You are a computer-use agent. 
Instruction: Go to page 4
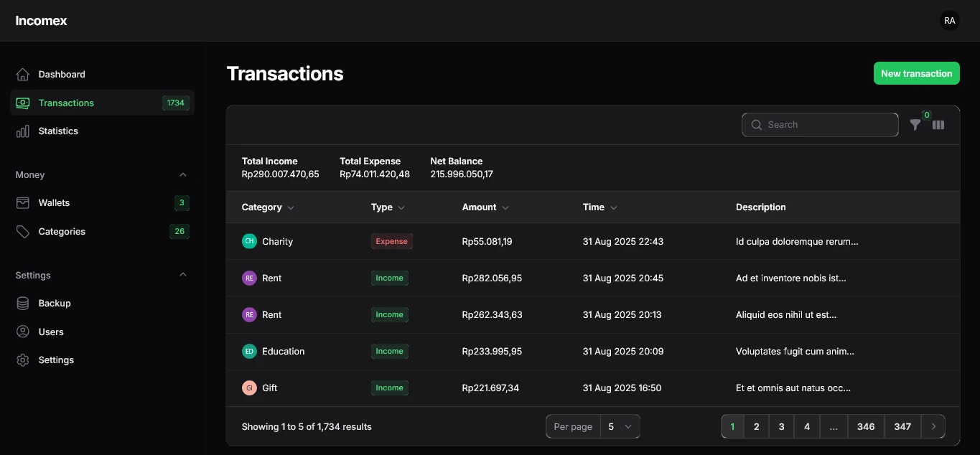(x=807, y=426)
